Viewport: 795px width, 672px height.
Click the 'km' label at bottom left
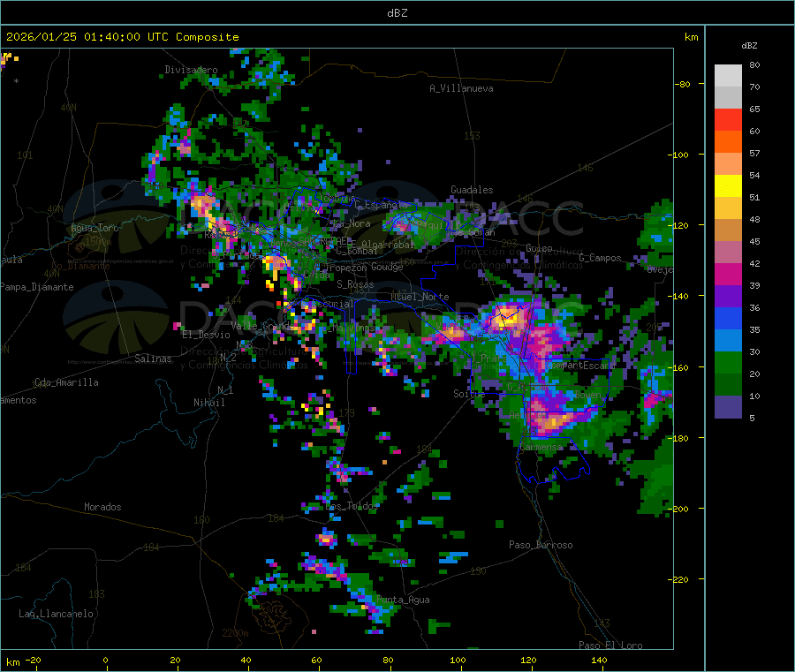coord(12,662)
